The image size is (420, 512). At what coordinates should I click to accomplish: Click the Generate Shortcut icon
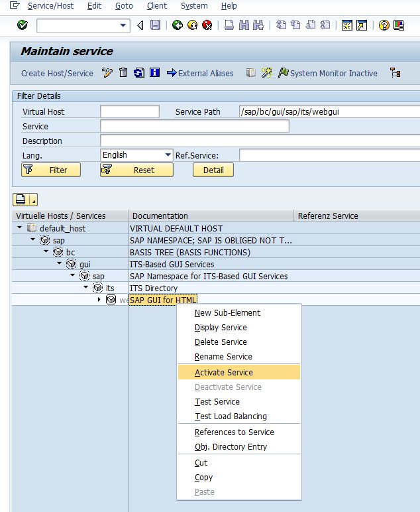pos(362,25)
